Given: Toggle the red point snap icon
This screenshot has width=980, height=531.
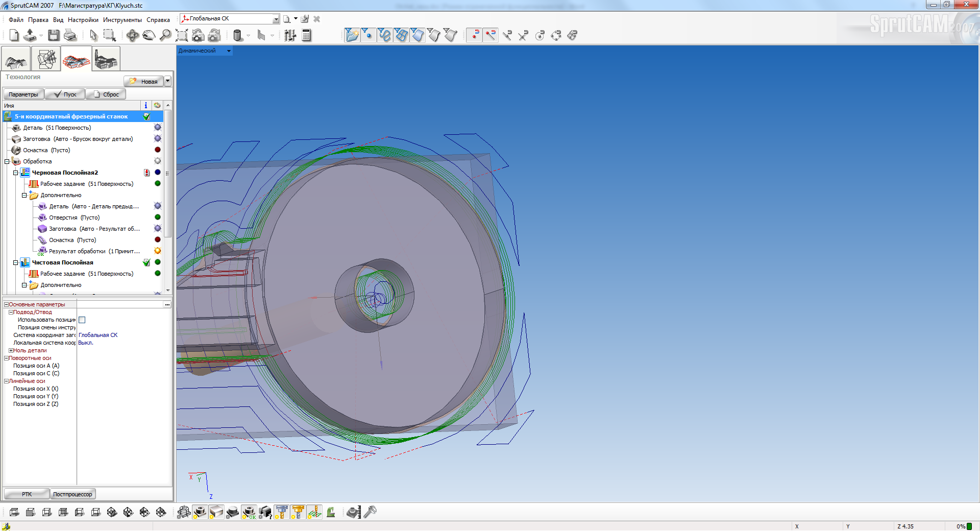Looking at the screenshot, I should 475,35.
